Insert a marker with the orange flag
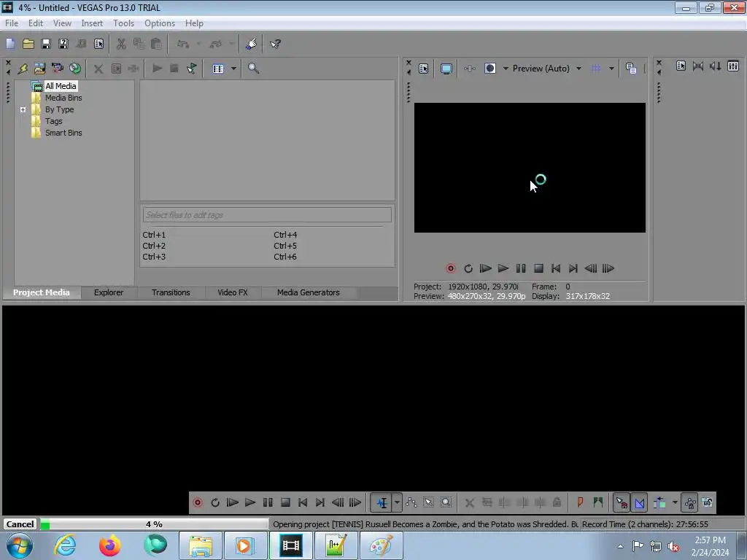 580,502
